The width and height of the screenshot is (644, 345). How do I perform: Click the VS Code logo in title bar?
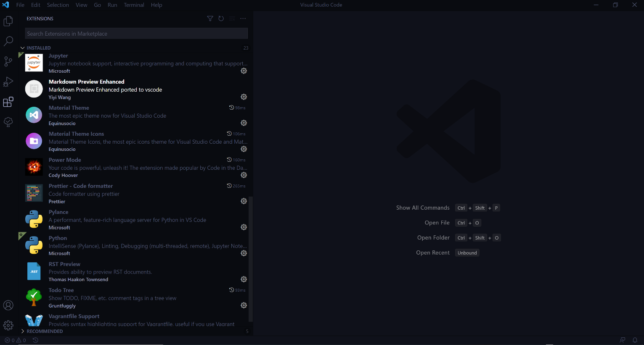pos(5,5)
